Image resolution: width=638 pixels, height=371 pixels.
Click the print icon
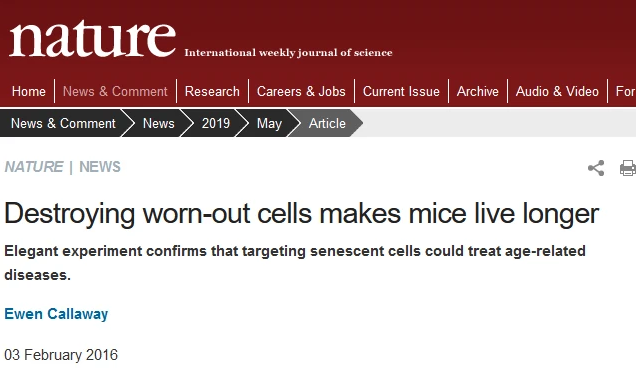[628, 168]
